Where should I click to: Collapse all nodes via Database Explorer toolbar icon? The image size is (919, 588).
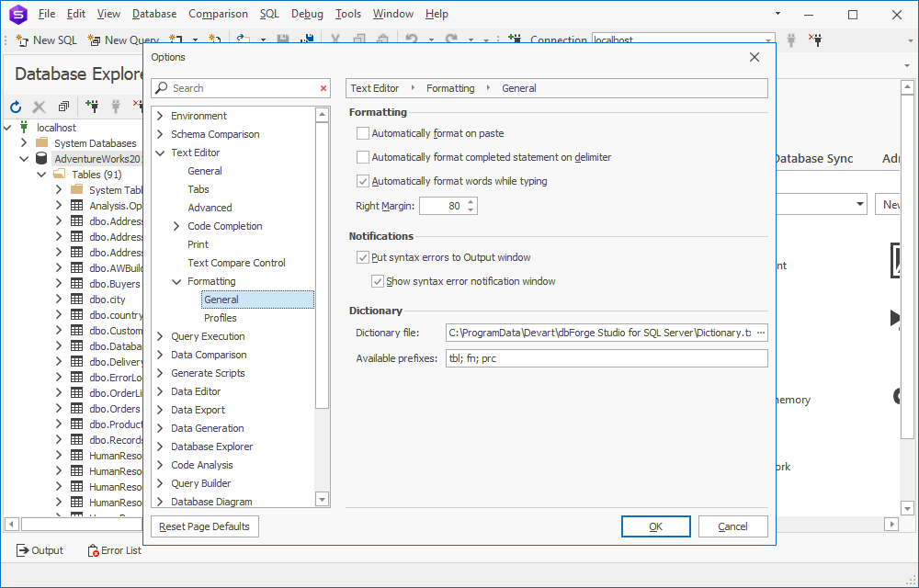(x=62, y=107)
